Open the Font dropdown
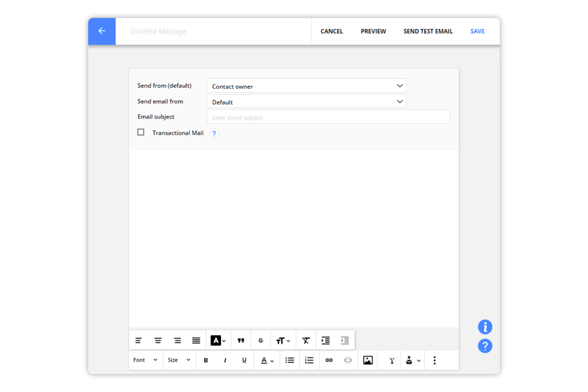Viewport: 588px width, 392px height. pos(146,360)
